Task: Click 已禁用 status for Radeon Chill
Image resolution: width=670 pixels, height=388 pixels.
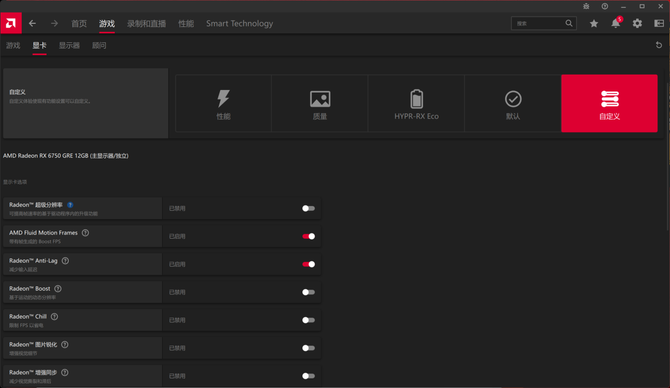Action: tap(177, 320)
